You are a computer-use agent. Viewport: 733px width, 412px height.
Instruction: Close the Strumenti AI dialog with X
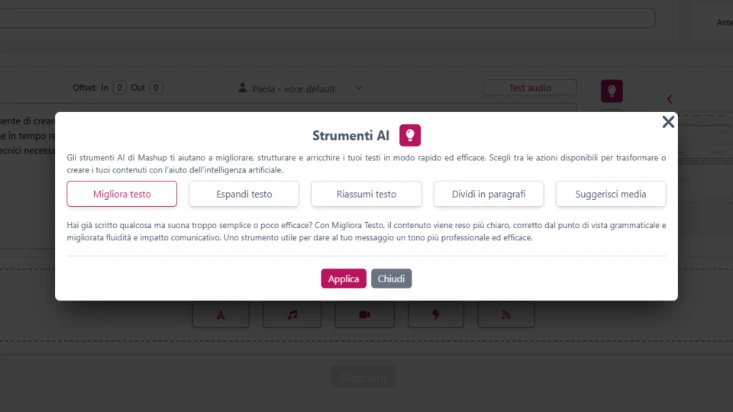pyautogui.click(x=668, y=122)
